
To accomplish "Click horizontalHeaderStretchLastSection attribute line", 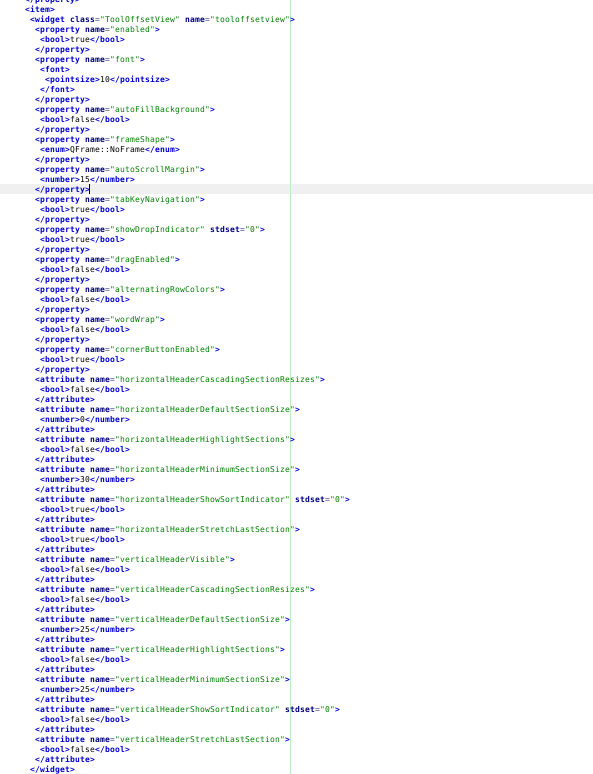I will tap(167, 529).
